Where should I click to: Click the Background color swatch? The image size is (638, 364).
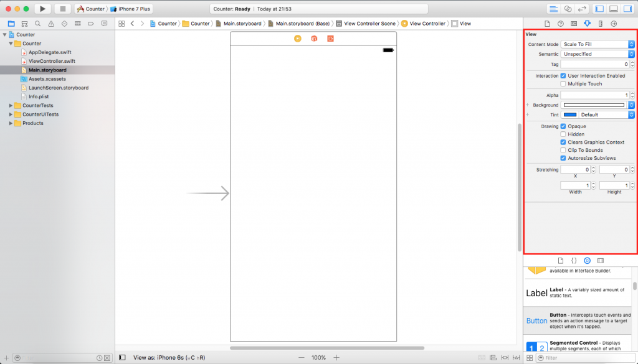click(x=594, y=105)
